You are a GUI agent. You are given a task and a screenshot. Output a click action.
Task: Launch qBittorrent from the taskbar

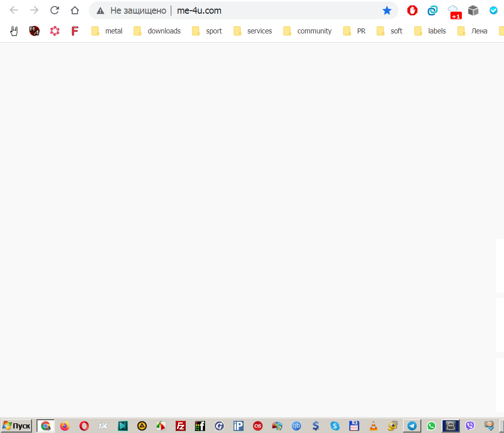(x=296, y=426)
